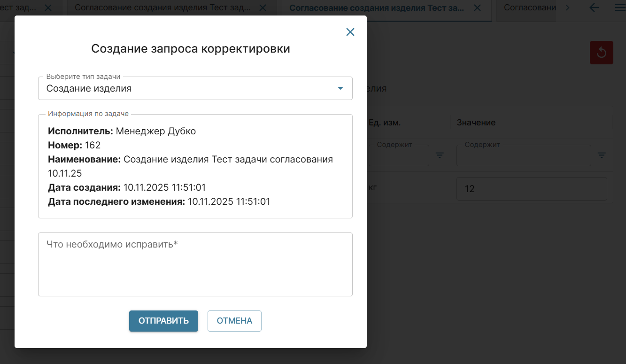Viewport: 626px width, 364px height.
Task: Open filter options for Ед. изм. column
Action: [x=440, y=155]
